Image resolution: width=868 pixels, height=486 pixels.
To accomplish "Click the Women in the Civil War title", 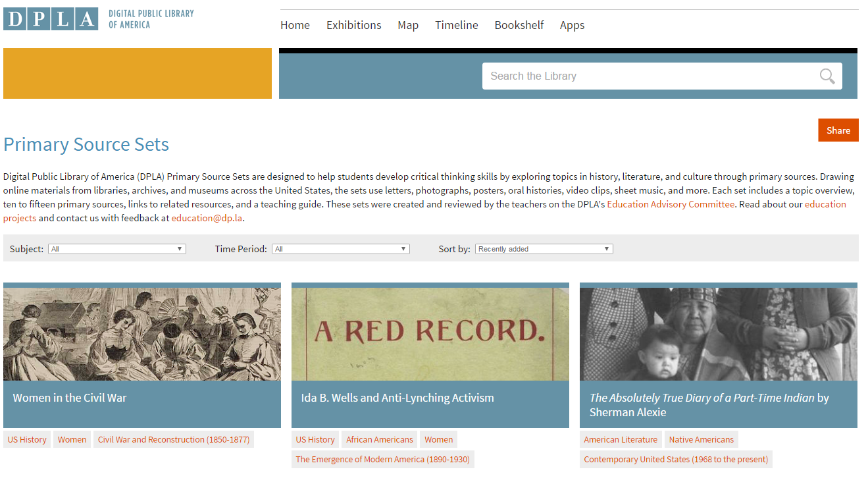I will (x=70, y=398).
